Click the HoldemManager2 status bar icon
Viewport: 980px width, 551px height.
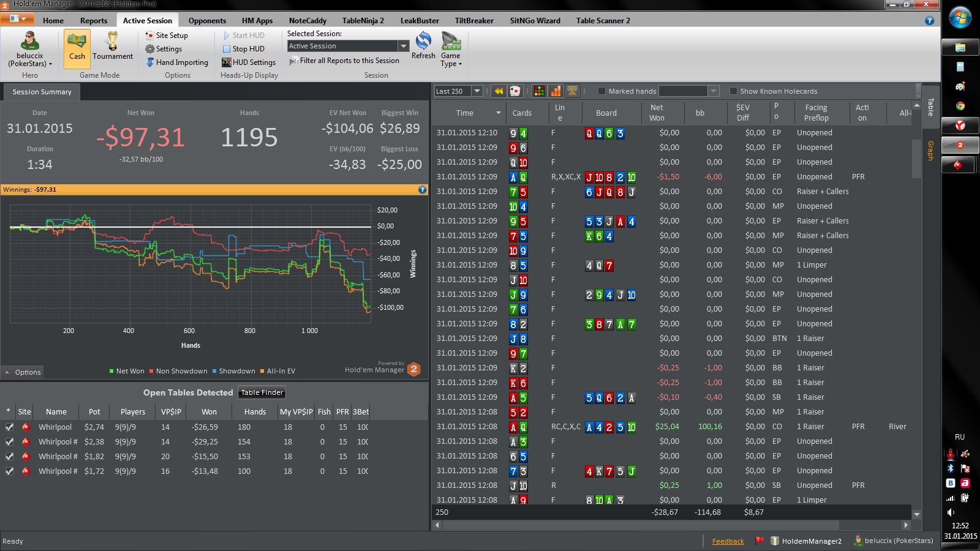(x=775, y=541)
